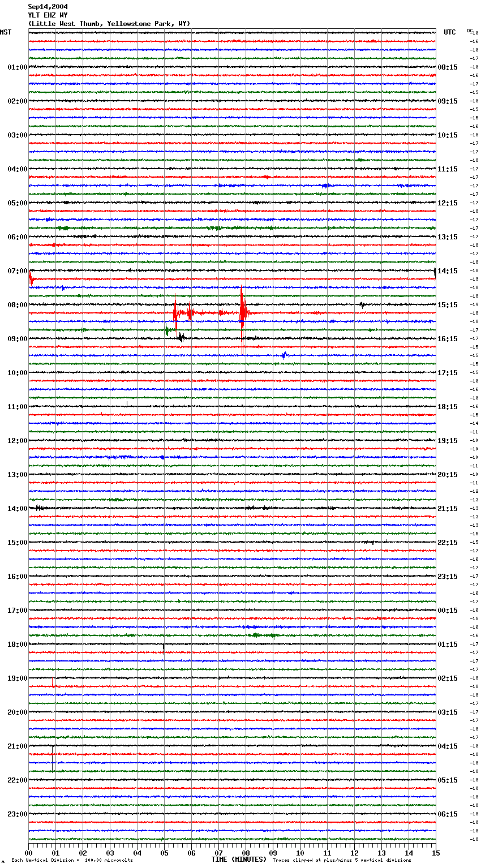Click the red spike at the start of the 07:15 trace
The width and height of the screenshot is (481, 868).
point(31,278)
